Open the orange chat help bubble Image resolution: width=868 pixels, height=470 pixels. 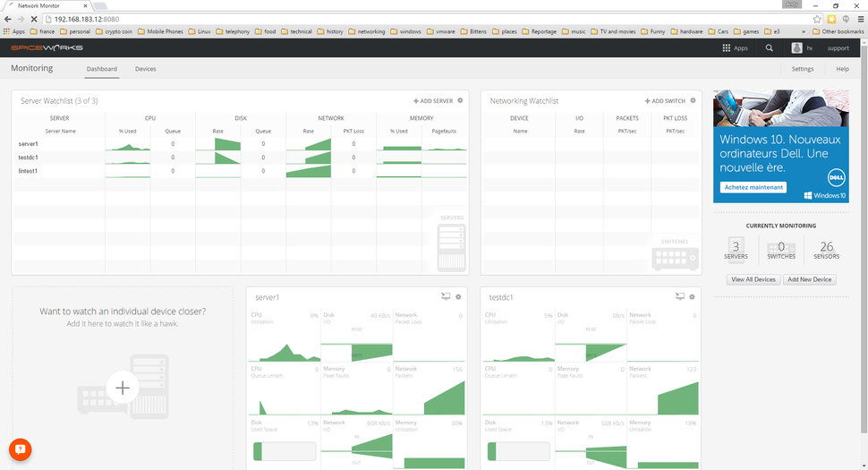21,449
